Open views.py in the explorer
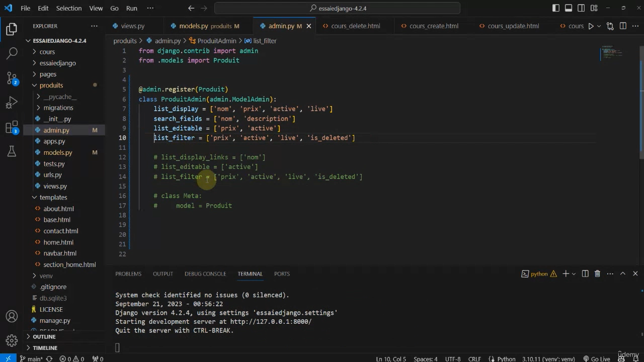This screenshot has height=362, width=644. [55, 186]
